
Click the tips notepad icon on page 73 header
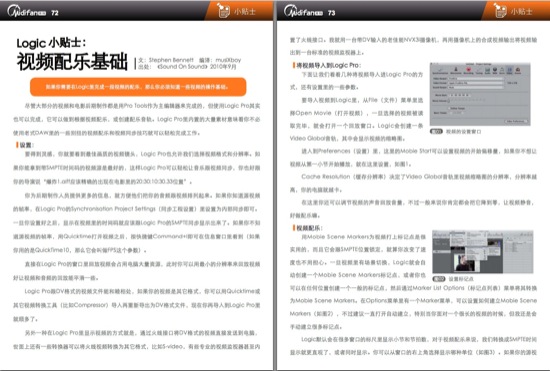point(499,10)
